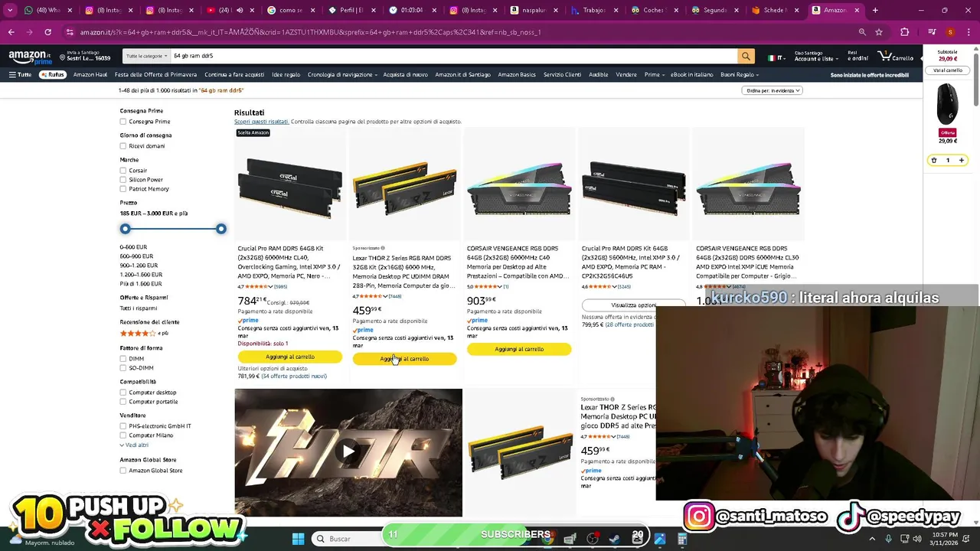This screenshot has height=551, width=980.
Task: Check the Corsair brand filter
Action: [x=122, y=171]
